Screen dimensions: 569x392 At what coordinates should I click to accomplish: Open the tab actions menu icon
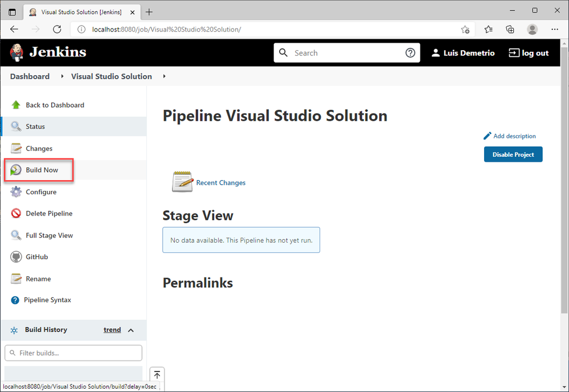[x=12, y=12]
